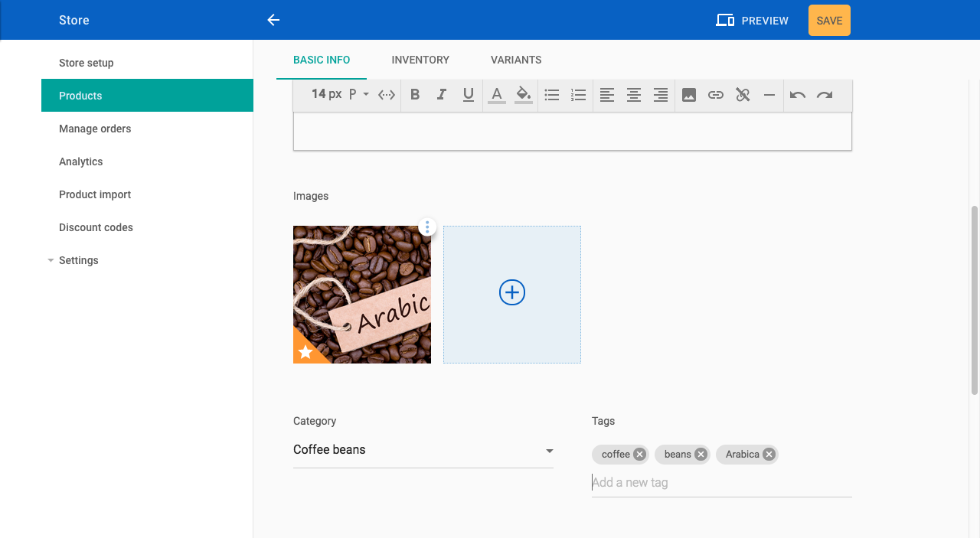This screenshot has width=980, height=538.
Task: Remove the coffee tag
Action: [639, 455]
